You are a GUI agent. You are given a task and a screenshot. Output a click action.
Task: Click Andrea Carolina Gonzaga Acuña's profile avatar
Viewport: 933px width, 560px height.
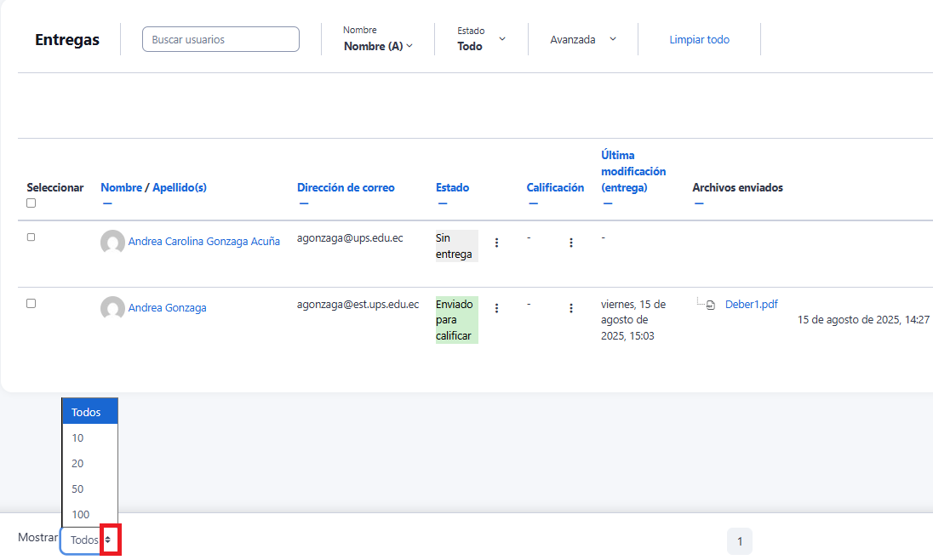pos(112,243)
